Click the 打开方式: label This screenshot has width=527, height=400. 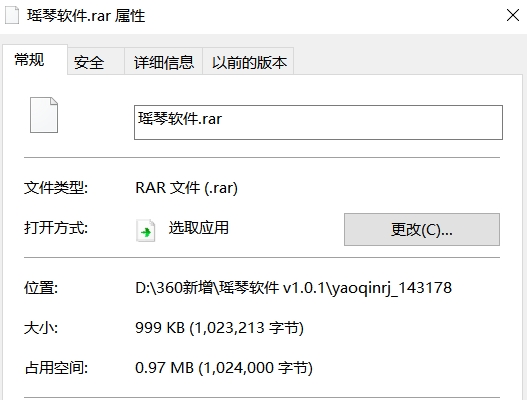pyautogui.click(x=56, y=228)
